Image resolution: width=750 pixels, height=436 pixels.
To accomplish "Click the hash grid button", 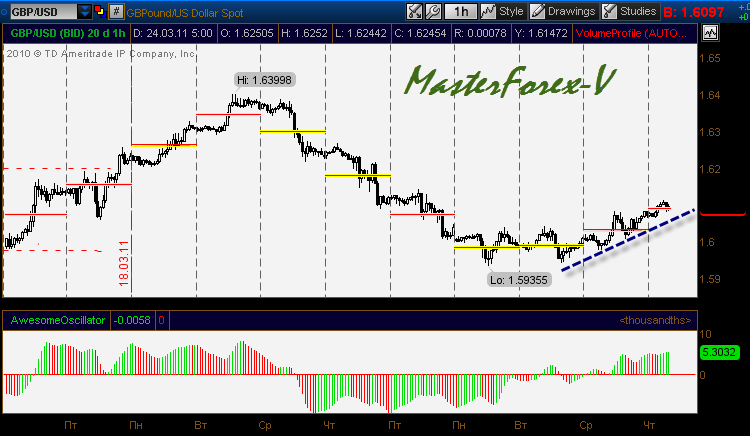I will [117, 11].
